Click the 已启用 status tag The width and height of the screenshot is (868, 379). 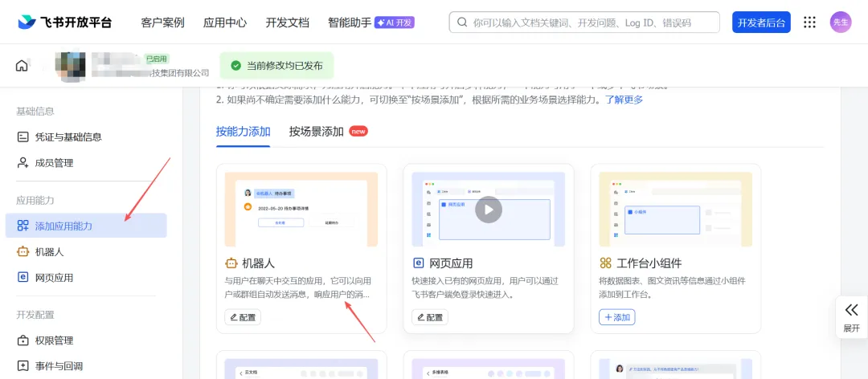point(157,59)
